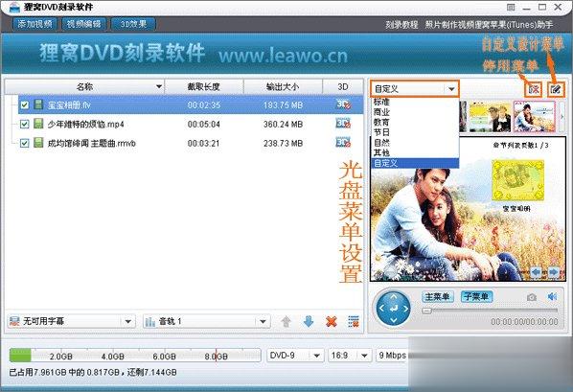Viewport: 573px width, 392px height.
Task: Click the 截取长度 column header
Action: (204, 86)
